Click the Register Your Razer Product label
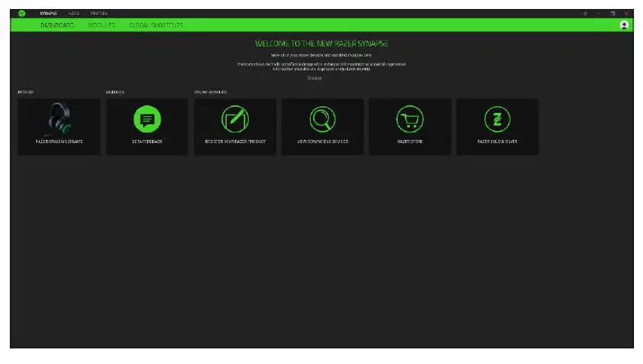The width and height of the screenshot is (643, 364). pos(235,142)
